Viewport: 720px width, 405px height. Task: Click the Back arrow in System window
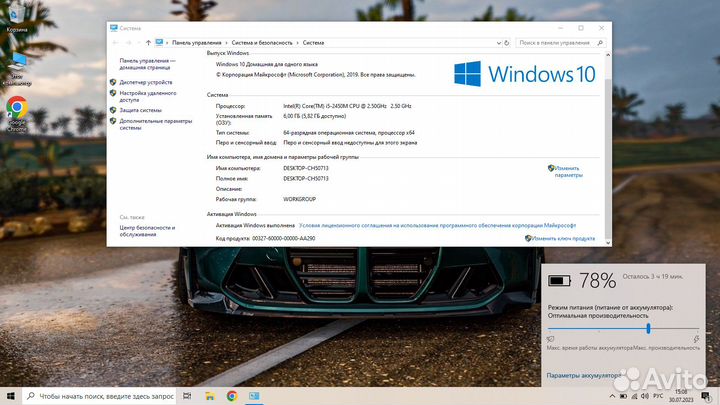[x=116, y=43]
